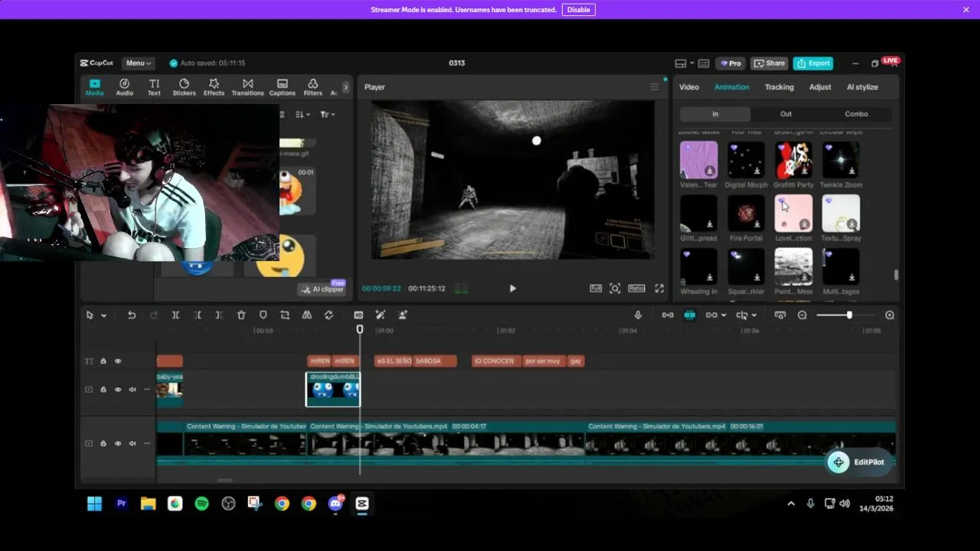Screen dimensions: 980x551
Task: Expand more tabs arrow beside Filters
Action: pyautogui.click(x=345, y=87)
